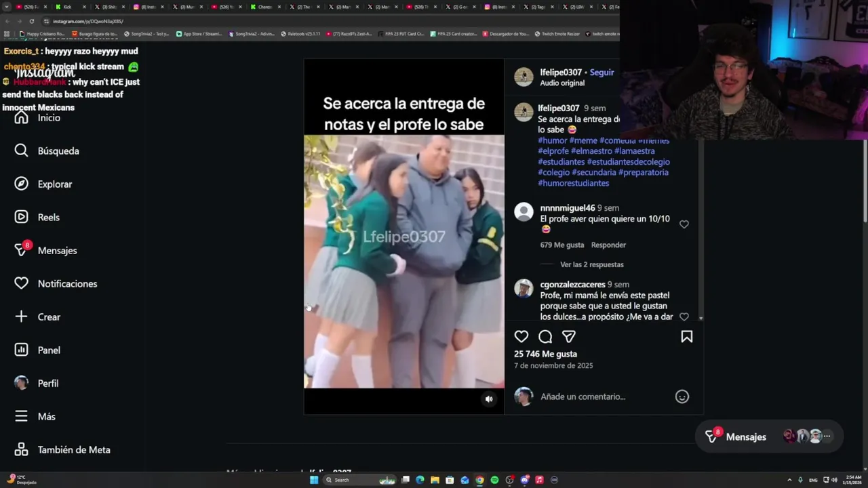Save the post with the bookmark icon

686,337
